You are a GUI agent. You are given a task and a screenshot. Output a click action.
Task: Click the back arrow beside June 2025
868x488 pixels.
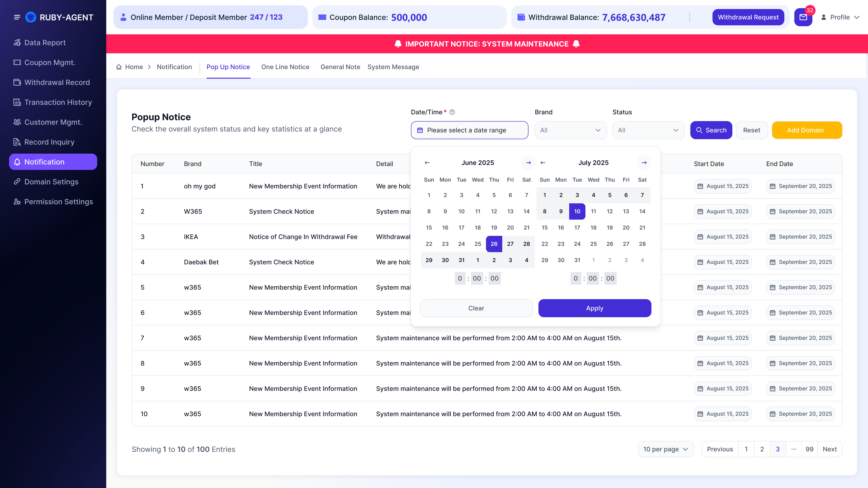click(x=427, y=163)
